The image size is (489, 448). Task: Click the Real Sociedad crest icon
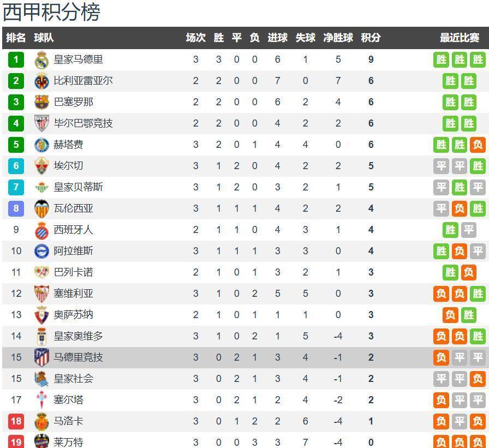pyautogui.click(x=41, y=379)
